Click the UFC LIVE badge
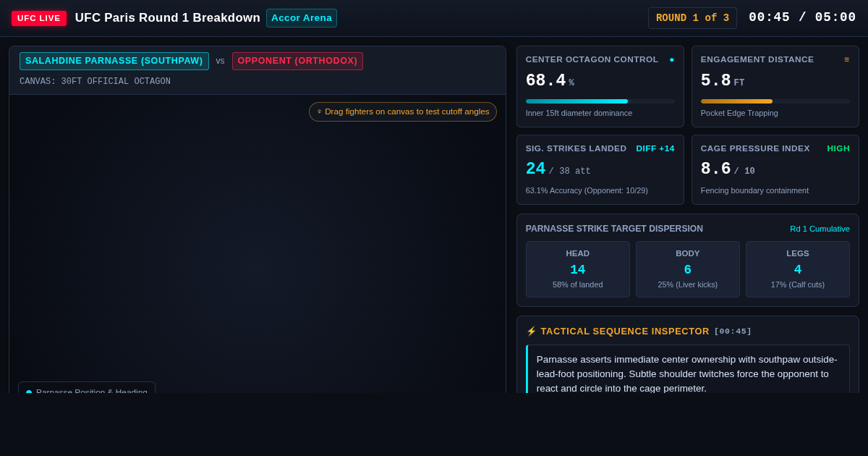This screenshot has width=868, height=456. coord(39,18)
